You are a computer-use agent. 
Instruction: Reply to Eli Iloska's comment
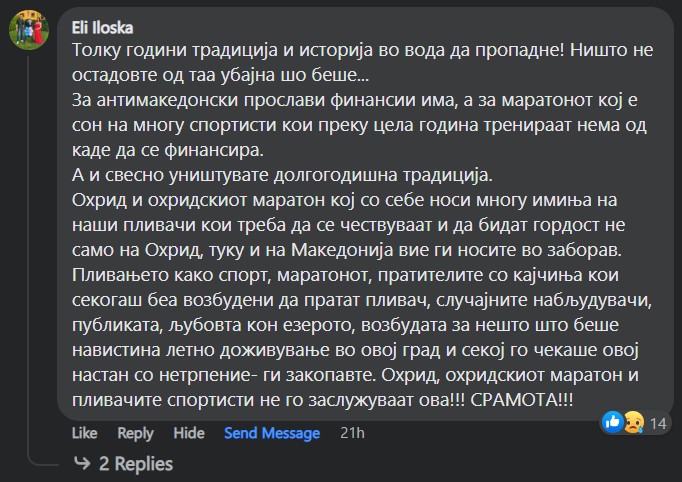135,433
